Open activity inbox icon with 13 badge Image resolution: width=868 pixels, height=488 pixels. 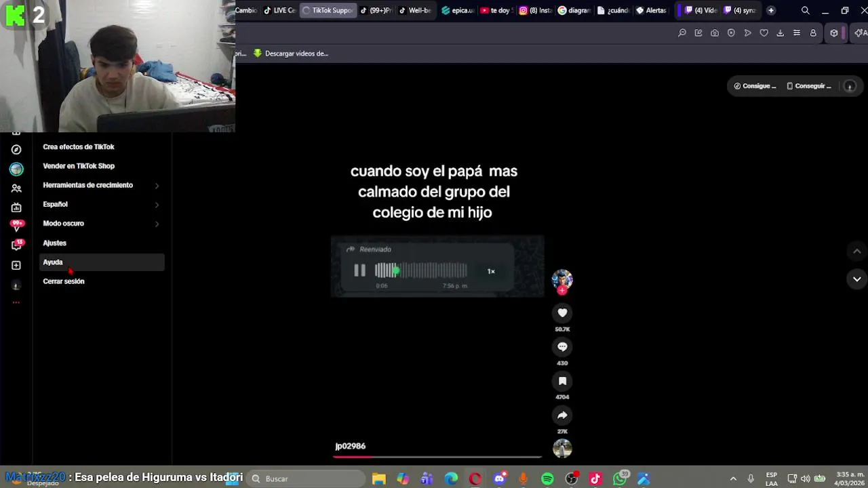tap(16, 245)
